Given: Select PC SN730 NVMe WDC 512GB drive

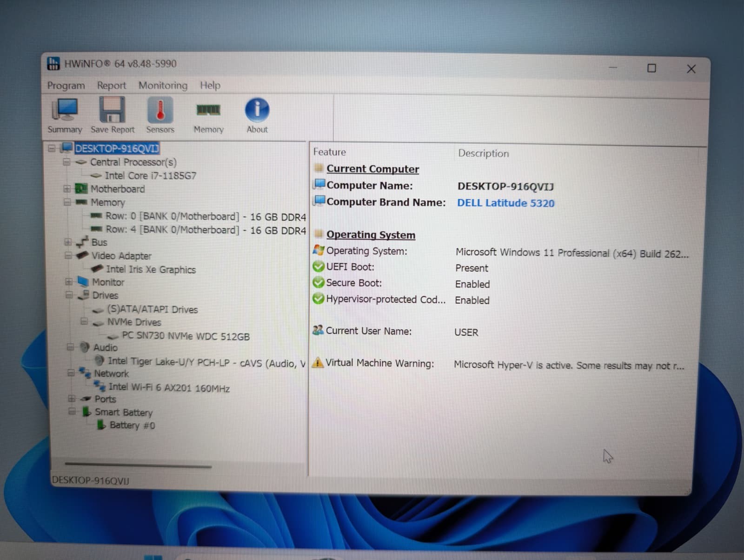Looking at the screenshot, I should point(186,336).
